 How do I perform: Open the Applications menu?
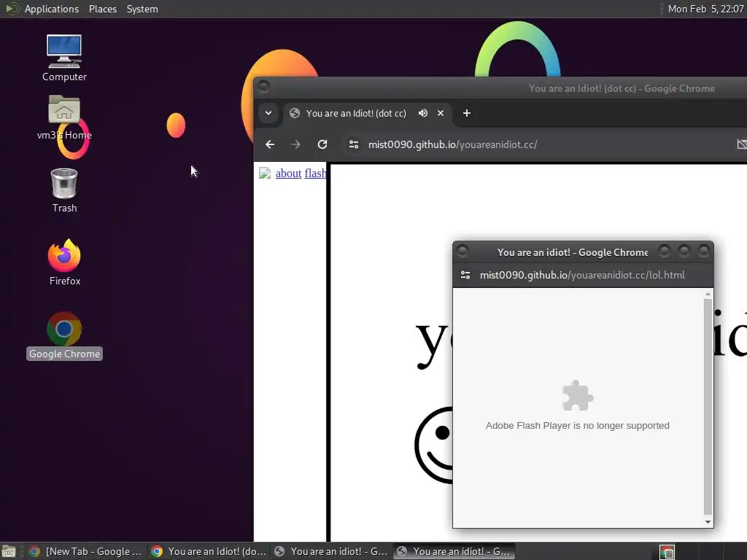[52, 9]
